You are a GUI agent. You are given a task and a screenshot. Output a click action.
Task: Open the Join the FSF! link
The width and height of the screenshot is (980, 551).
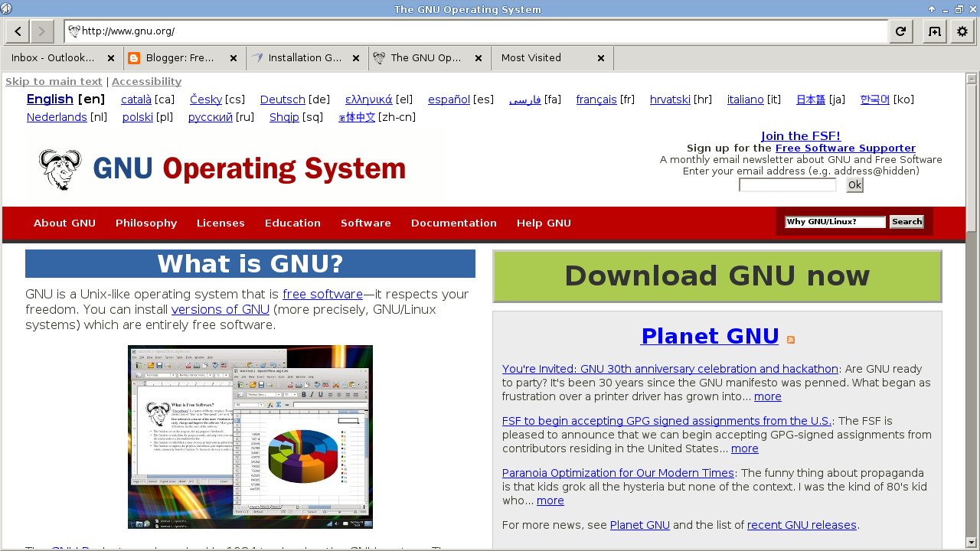pos(801,136)
